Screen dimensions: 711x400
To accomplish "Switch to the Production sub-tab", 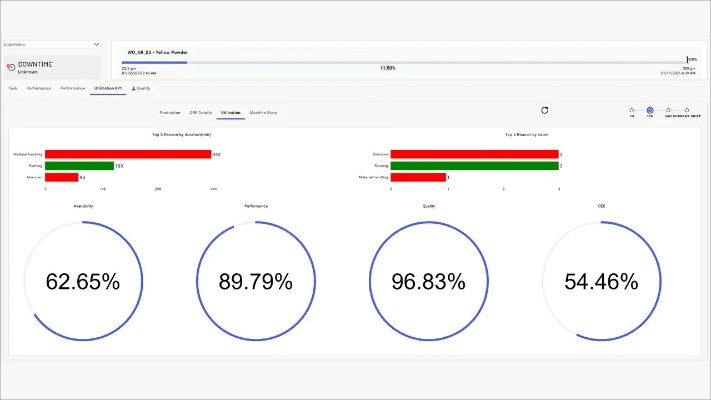I will point(170,113).
